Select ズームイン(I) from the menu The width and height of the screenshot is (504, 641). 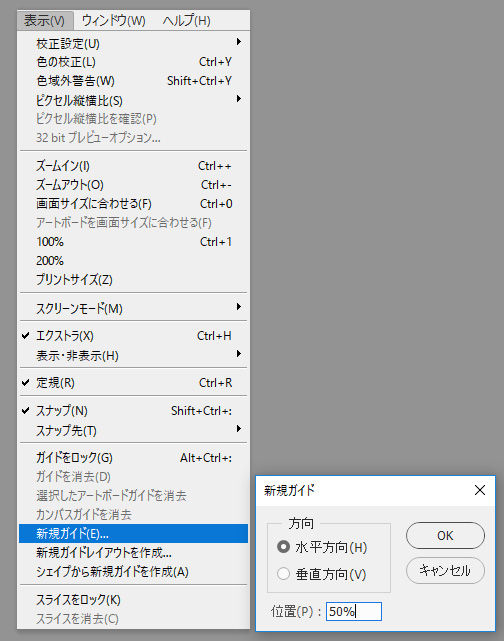(x=133, y=166)
